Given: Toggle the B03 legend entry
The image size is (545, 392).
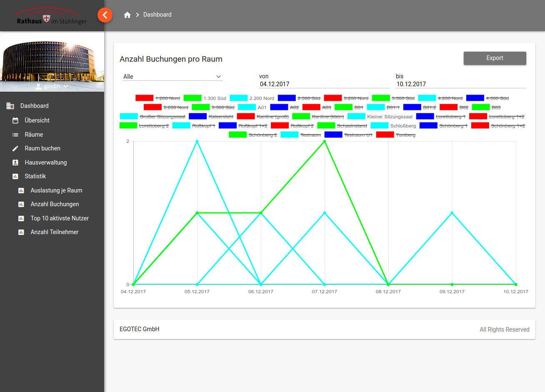Looking at the screenshot, I should click(x=487, y=107).
